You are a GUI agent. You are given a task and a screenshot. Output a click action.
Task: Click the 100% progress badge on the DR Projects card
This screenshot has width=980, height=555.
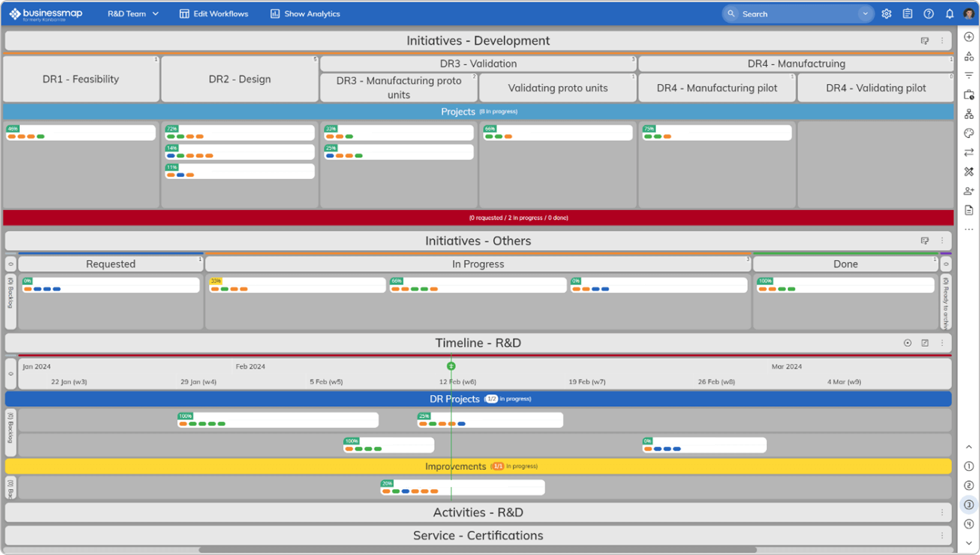pos(185,415)
